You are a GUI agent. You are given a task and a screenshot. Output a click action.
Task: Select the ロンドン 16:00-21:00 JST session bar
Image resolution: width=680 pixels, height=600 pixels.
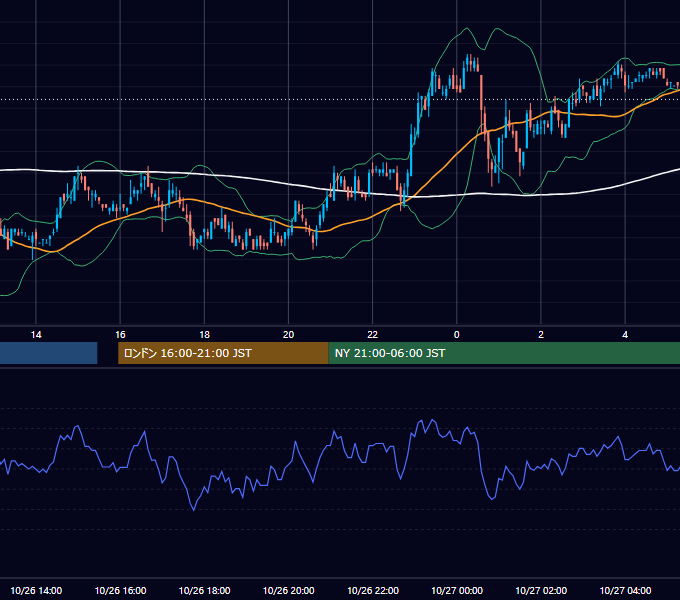click(x=223, y=353)
